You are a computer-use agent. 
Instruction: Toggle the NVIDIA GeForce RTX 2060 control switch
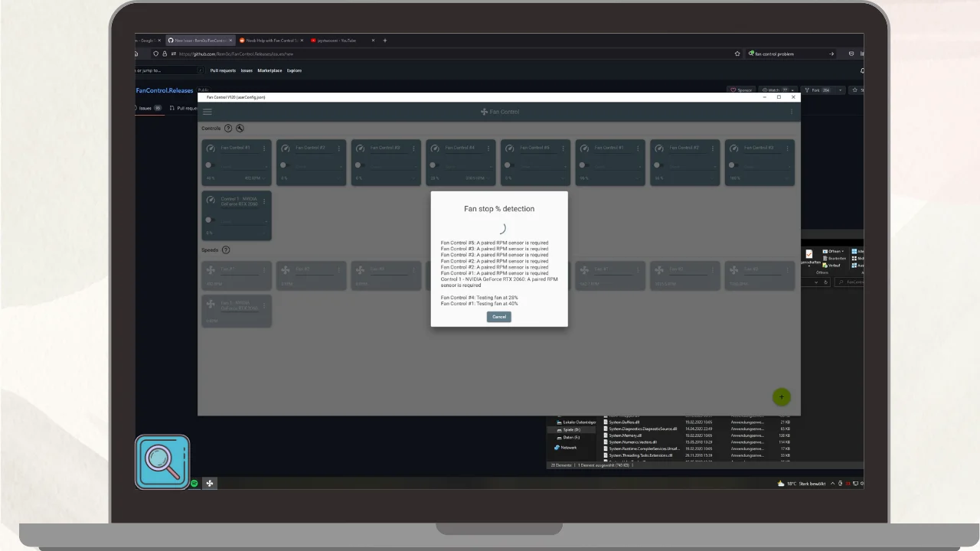208,220
